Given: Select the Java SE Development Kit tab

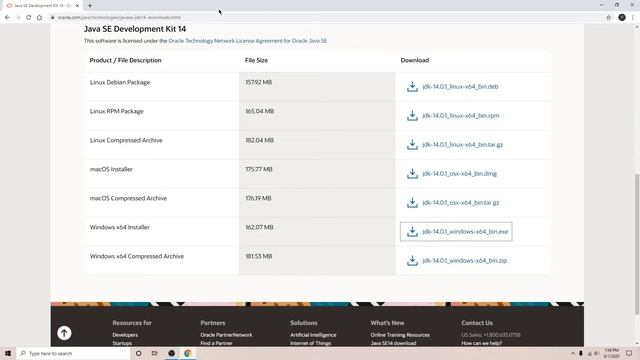Looking at the screenshot, I should [x=41, y=6].
